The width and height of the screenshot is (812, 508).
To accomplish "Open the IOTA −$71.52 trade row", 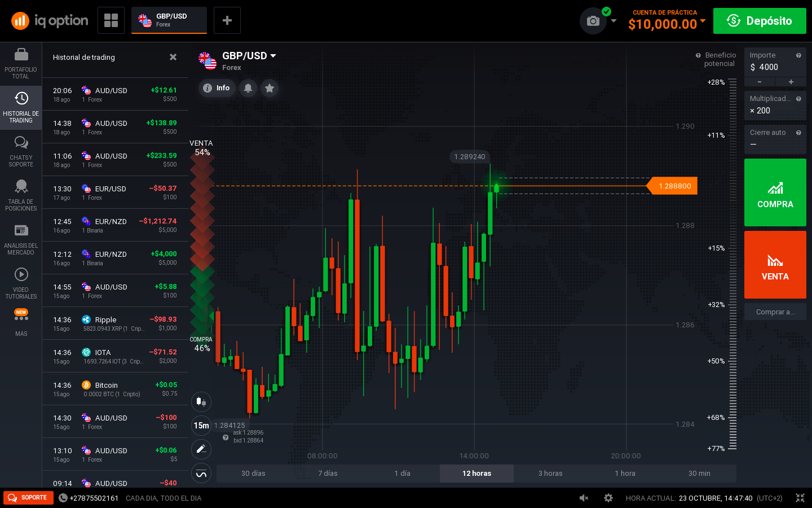I will (115, 356).
